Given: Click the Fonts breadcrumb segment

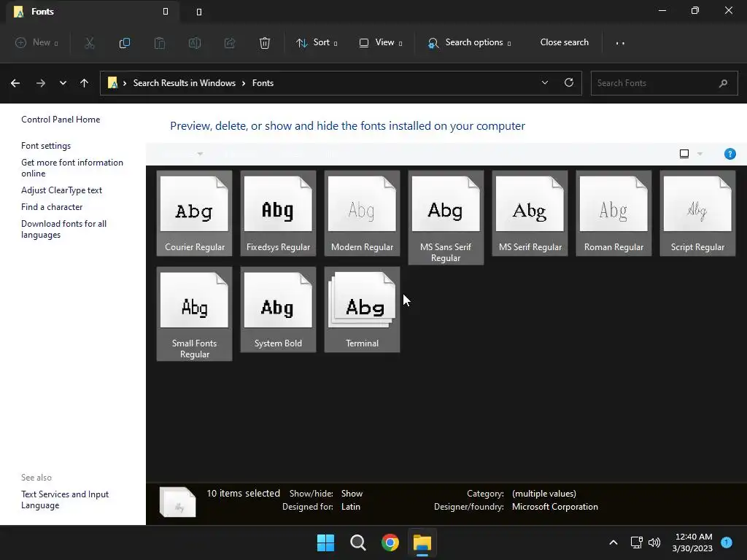Looking at the screenshot, I should (263, 83).
